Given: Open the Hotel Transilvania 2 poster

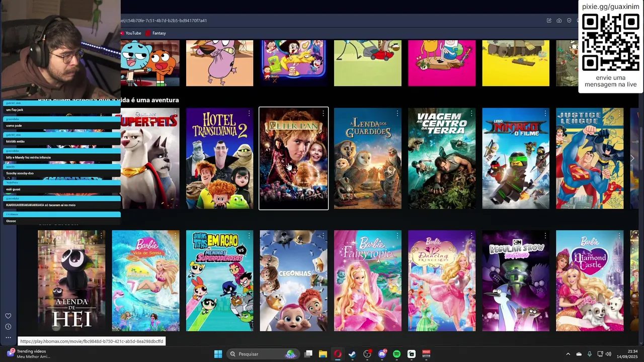Looking at the screenshot, I should pos(220,158).
